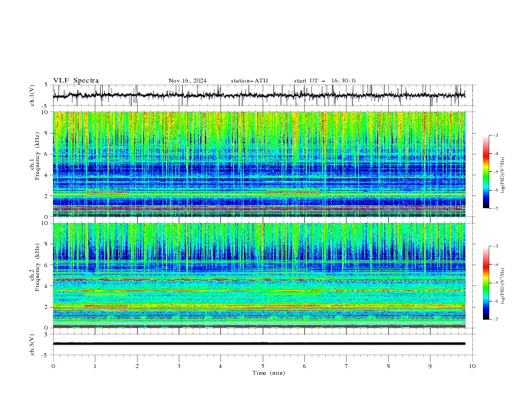Click the "ch.1(V)" axis label

point(32,95)
